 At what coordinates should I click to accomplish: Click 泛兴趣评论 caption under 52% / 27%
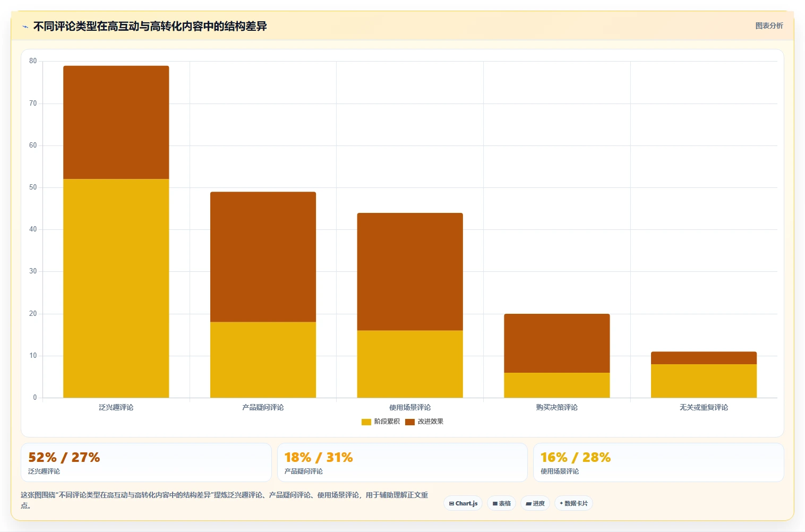(x=44, y=471)
